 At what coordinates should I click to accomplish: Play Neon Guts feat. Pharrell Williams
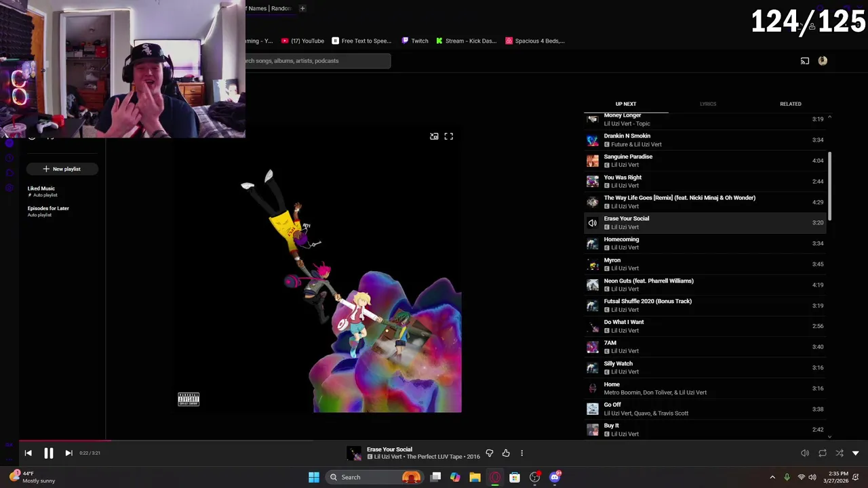[705, 285]
